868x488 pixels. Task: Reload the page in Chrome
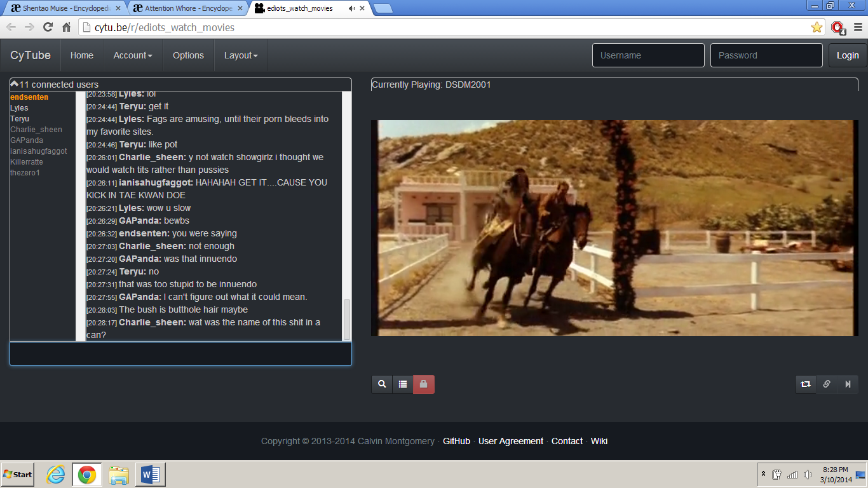point(48,27)
